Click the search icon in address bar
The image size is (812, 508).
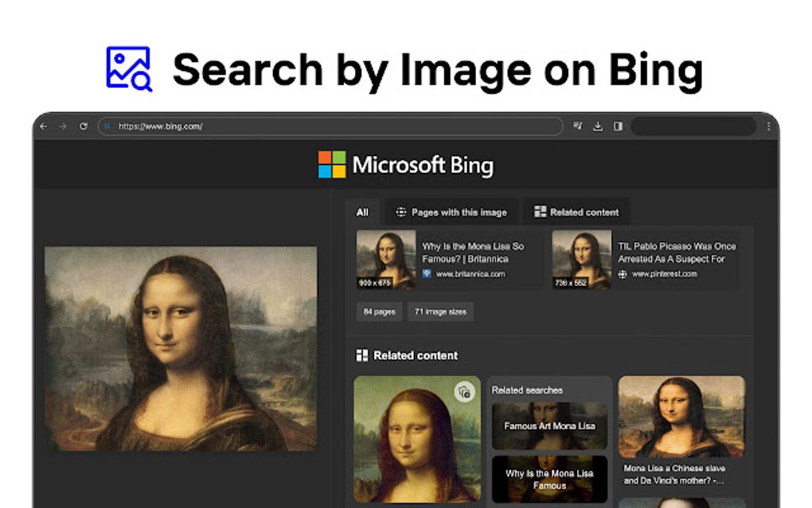point(107,127)
